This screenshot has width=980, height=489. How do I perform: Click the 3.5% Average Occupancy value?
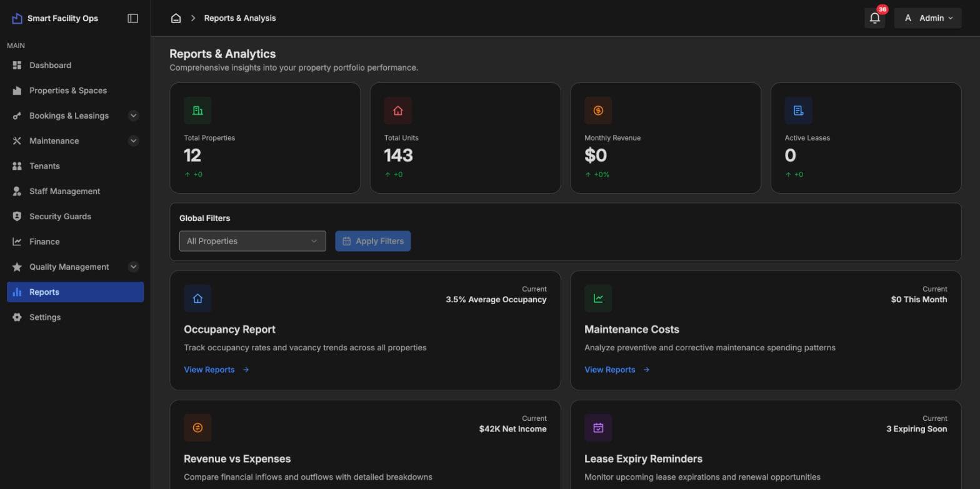pyautogui.click(x=496, y=300)
